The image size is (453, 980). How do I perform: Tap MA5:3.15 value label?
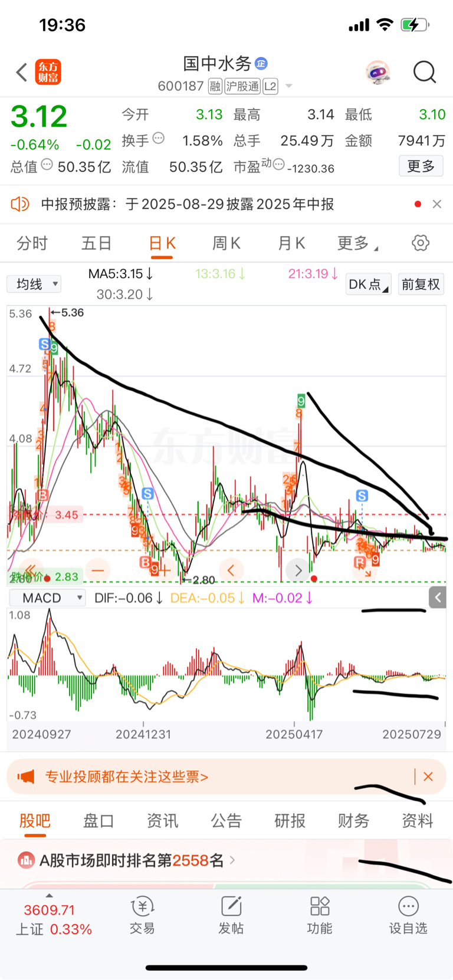120,273
